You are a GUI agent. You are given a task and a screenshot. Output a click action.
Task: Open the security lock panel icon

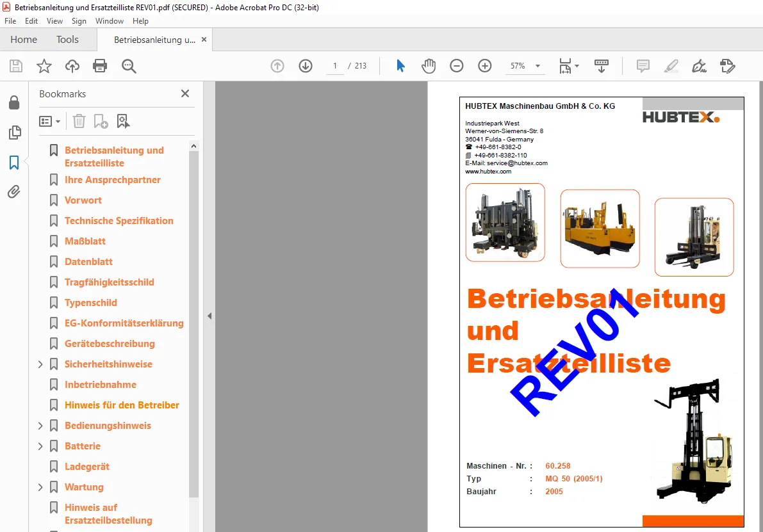click(14, 102)
